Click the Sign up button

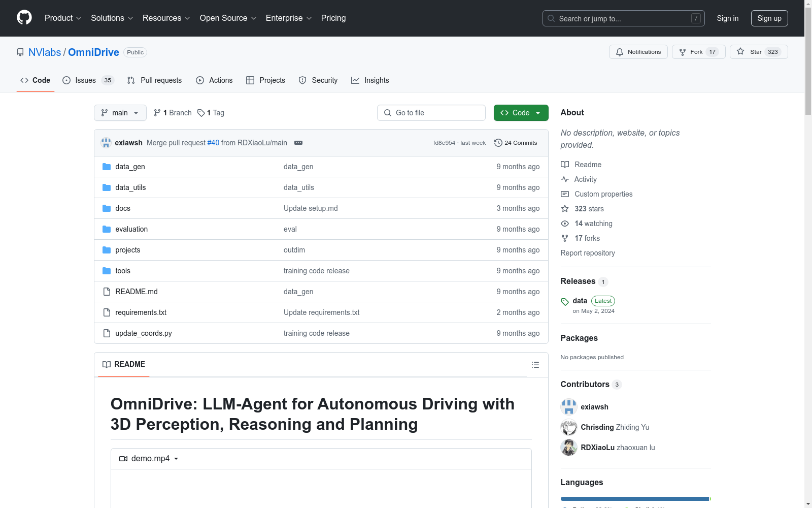coord(769,18)
